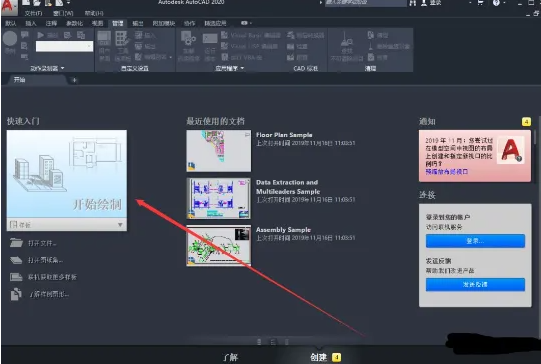This screenshot has width=541, height=364.
Task: Open the 样板 template dropdown
Action: pos(67,225)
